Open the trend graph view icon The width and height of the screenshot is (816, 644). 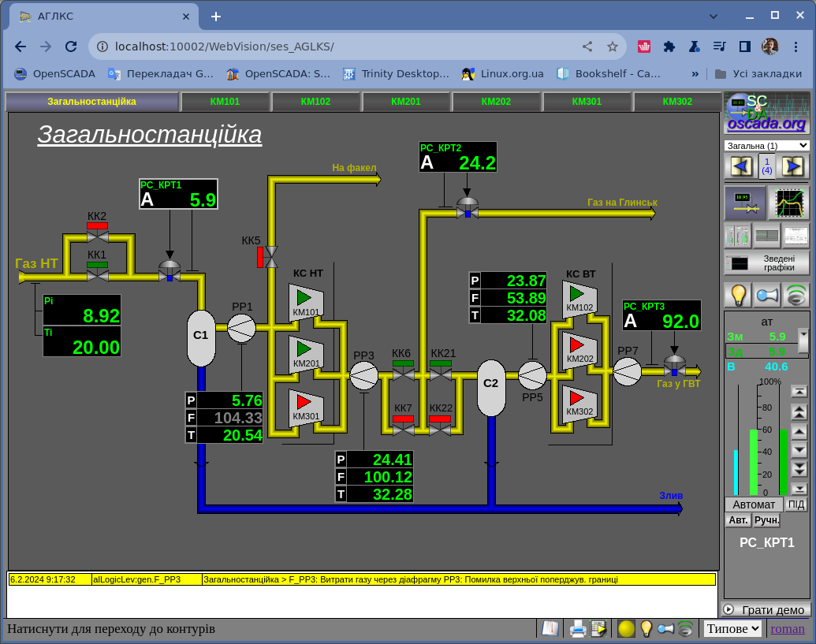(x=788, y=203)
